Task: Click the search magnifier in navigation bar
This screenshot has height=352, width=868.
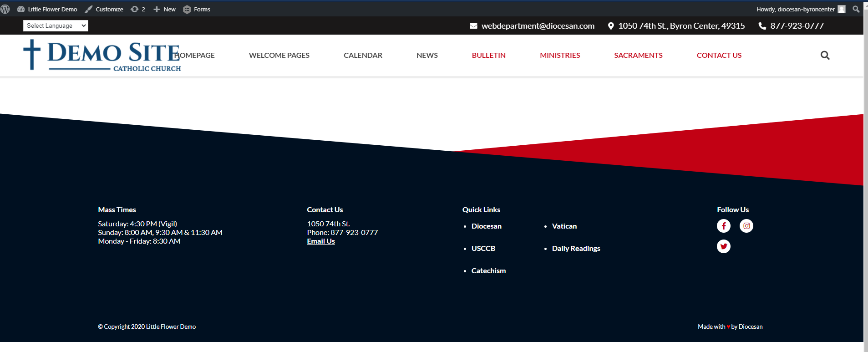Action: pyautogui.click(x=825, y=56)
